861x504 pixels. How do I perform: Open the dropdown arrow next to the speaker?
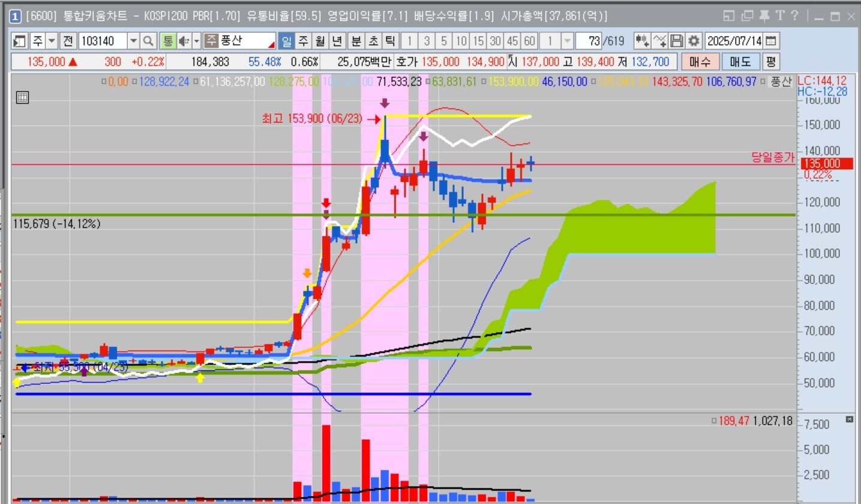[197, 41]
